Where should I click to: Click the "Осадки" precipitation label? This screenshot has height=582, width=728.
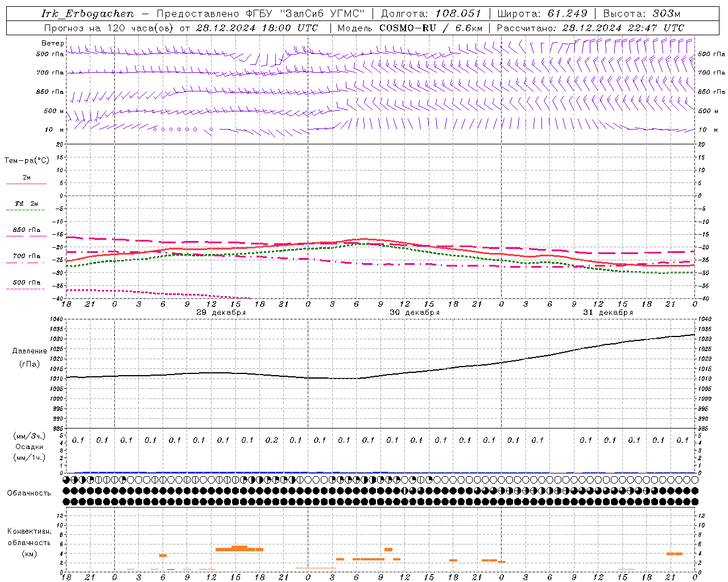tap(30, 447)
